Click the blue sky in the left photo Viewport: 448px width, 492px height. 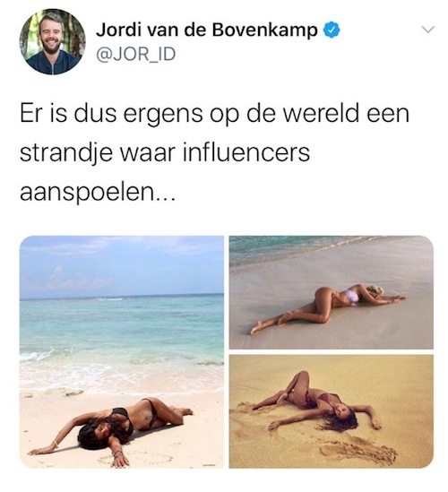(122, 265)
